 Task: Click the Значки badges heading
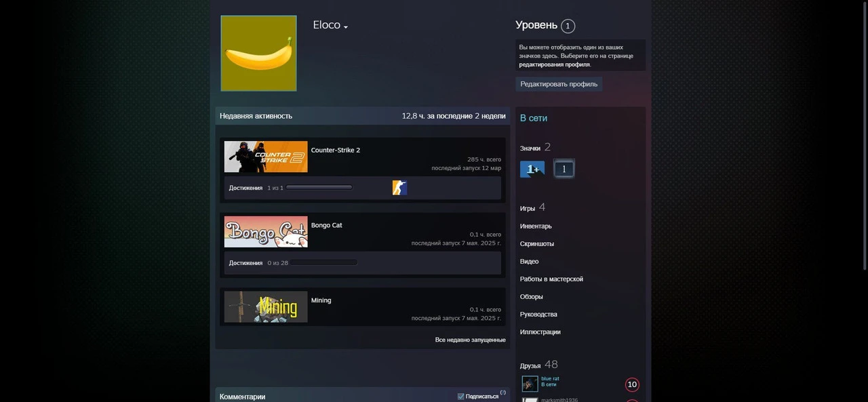530,148
